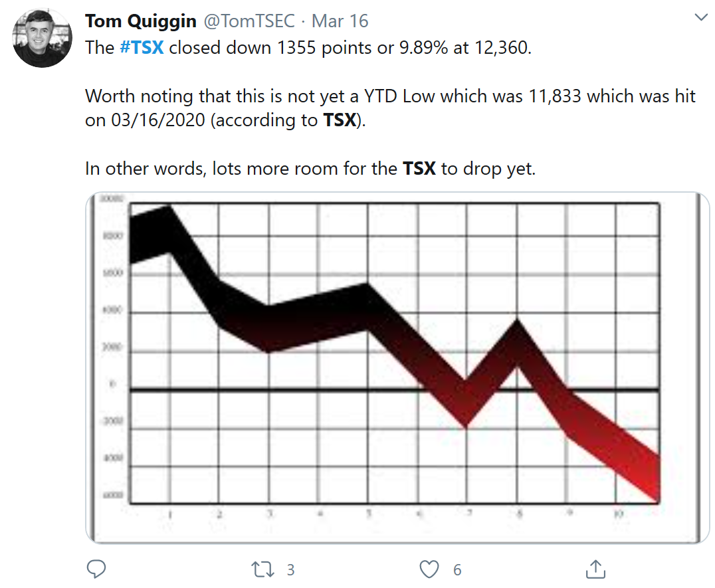Click the like count of 6
Viewport: 715px width, 588px height.
click(x=457, y=569)
